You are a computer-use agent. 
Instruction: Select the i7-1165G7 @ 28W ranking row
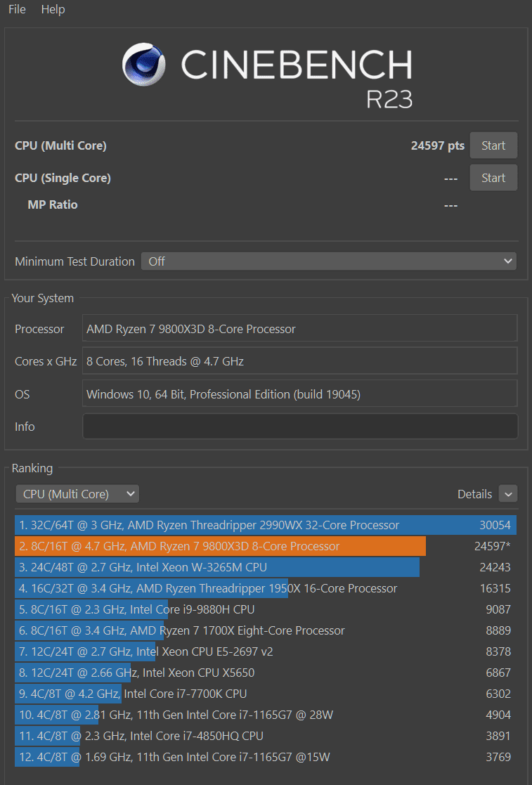pyautogui.click(x=265, y=715)
